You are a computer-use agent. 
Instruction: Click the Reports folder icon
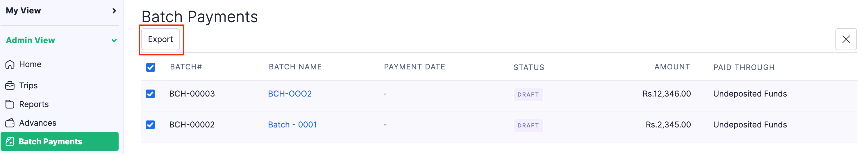10,104
